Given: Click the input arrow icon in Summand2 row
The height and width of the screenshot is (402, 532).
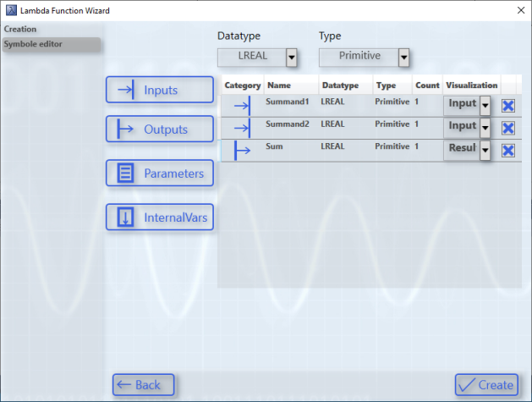Looking at the screenshot, I should point(243,128).
